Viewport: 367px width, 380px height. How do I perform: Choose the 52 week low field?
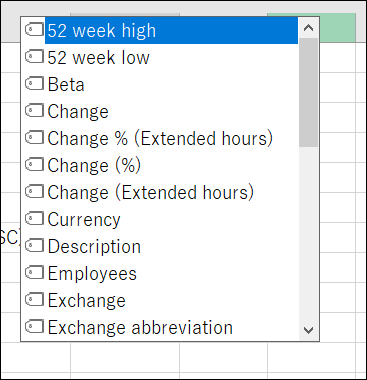pos(160,57)
